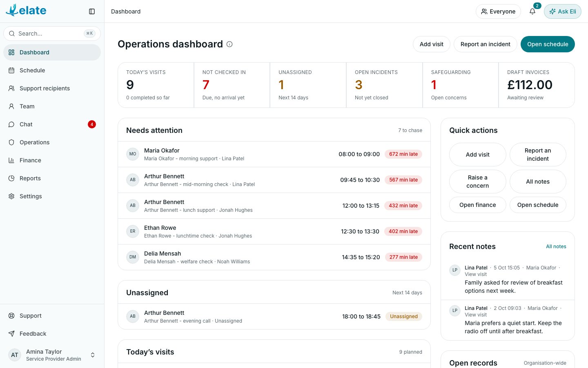
Task: Click the 567 min late badge
Action: (403, 180)
